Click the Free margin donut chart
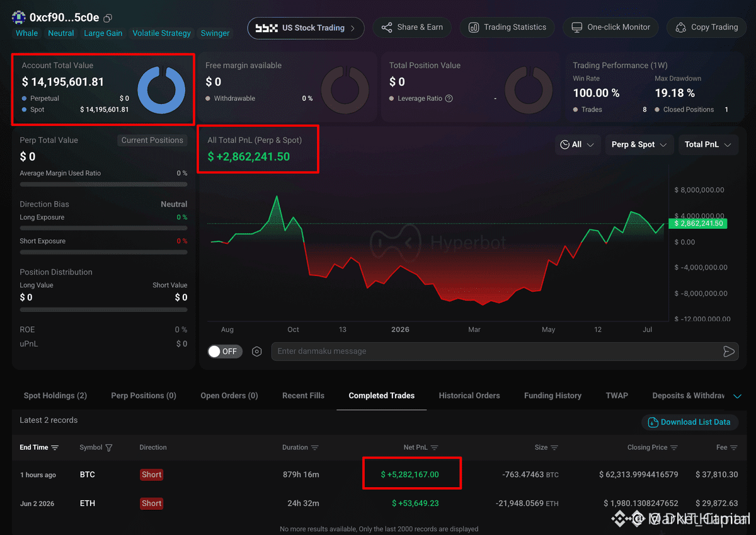The image size is (756, 535). click(x=345, y=90)
